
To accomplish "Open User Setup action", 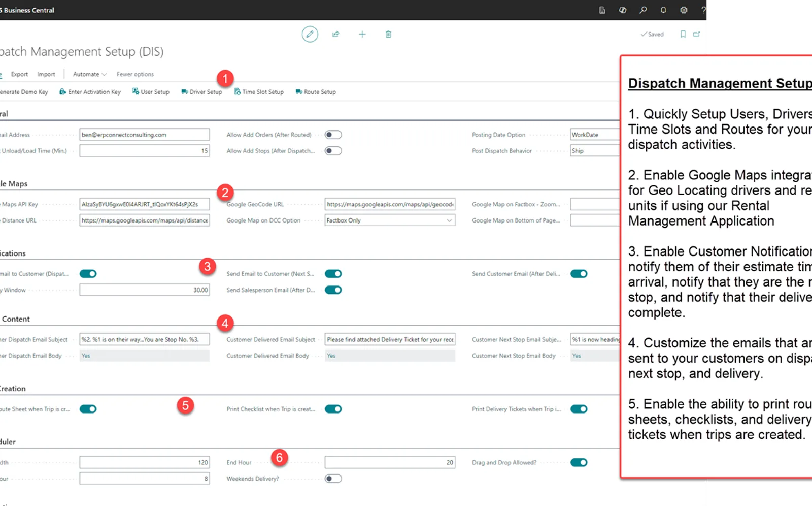I will click(151, 92).
